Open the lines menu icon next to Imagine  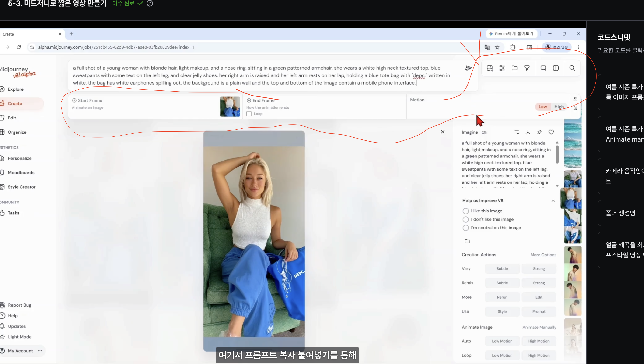(517, 132)
